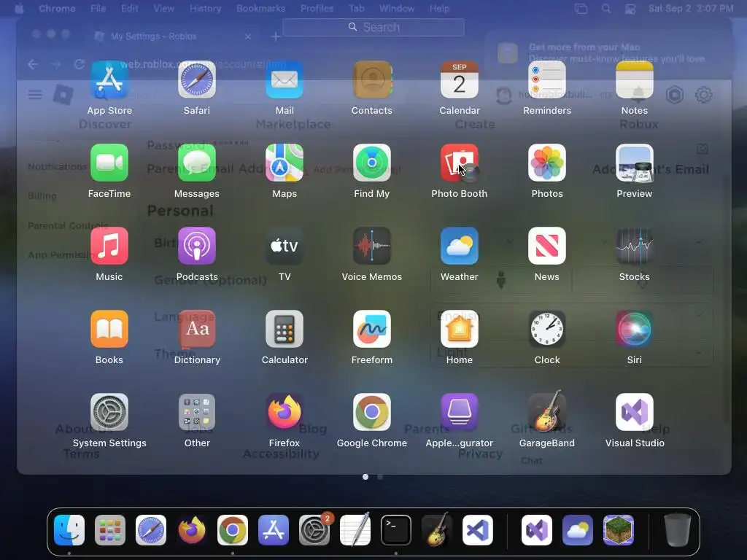This screenshot has width=747, height=560.
Task: Open System Settings in the Dock
Action: point(314,530)
